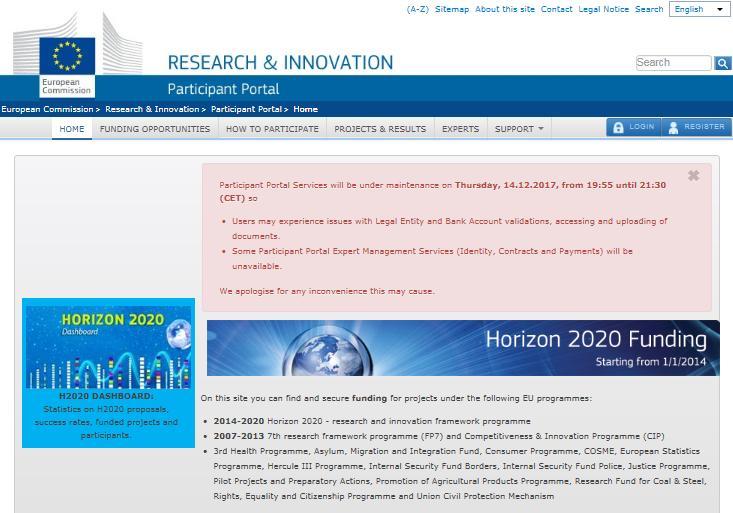Click the magnifier search button icon
Image resolution: width=733 pixels, height=513 pixels.
(x=722, y=63)
